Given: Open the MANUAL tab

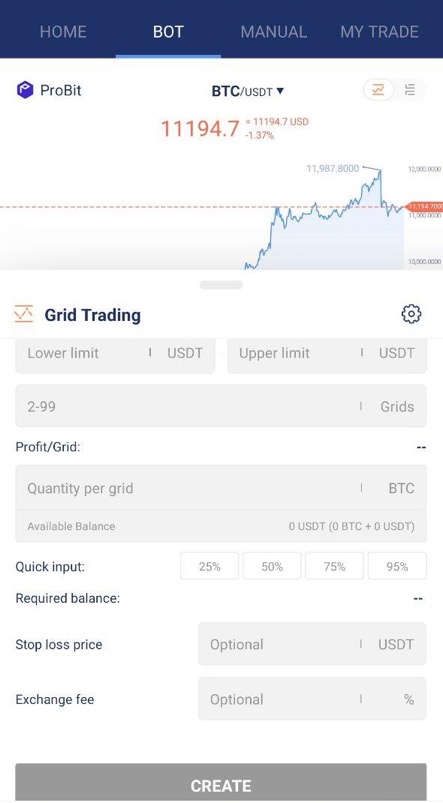Looking at the screenshot, I should click(273, 32).
